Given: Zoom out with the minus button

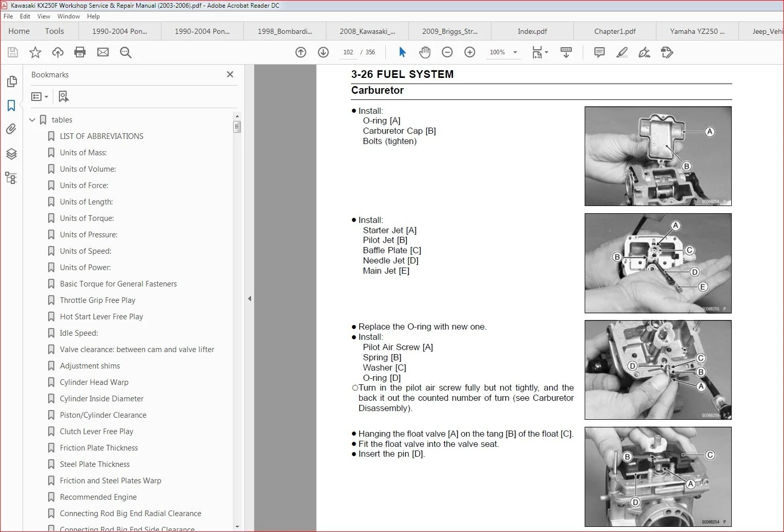Looking at the screenshot, I should [447, 52].
